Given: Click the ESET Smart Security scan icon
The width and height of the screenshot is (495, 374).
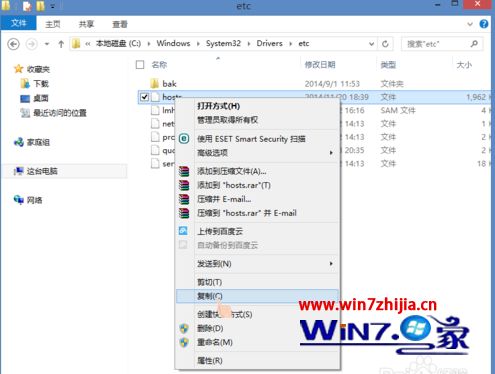Looking at the screenshot, I should pos(184,139).
